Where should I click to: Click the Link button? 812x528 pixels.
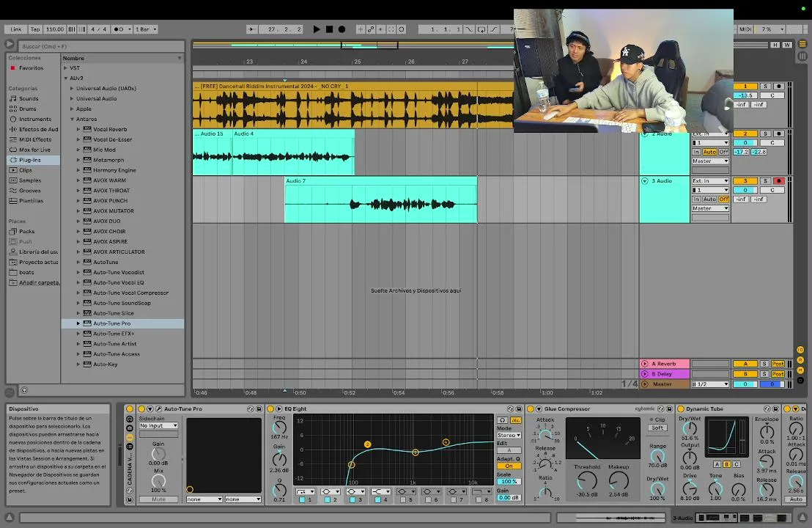click(16, 29)
